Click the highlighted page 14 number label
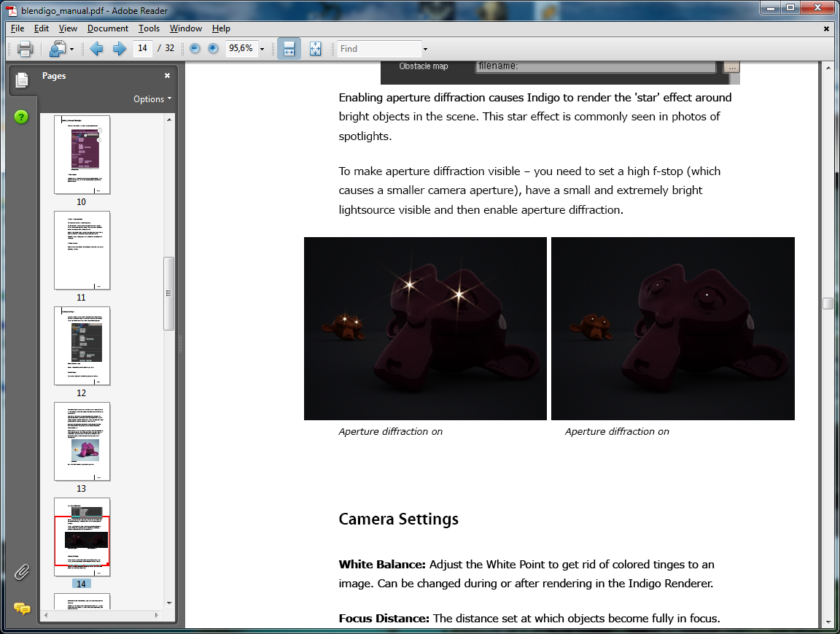This screenshot has height=634, width=840. tap(82, 584)
